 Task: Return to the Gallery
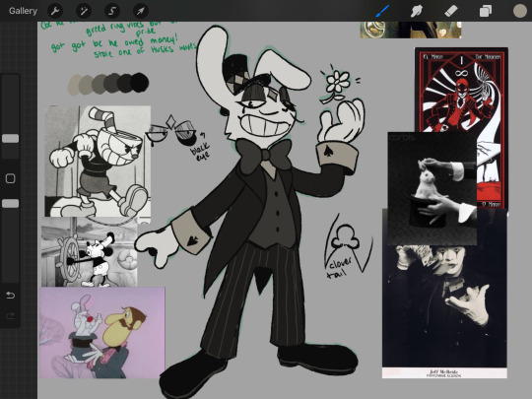click(x=23, y=11)
